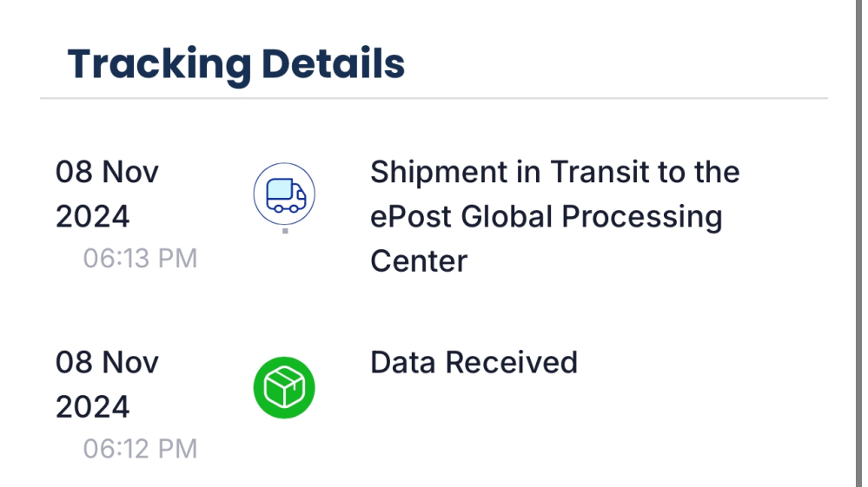The image size is (868, 487).
Task: Click the blue delivery truck icon
Action: pyautogui.click(x=286, y=195)
